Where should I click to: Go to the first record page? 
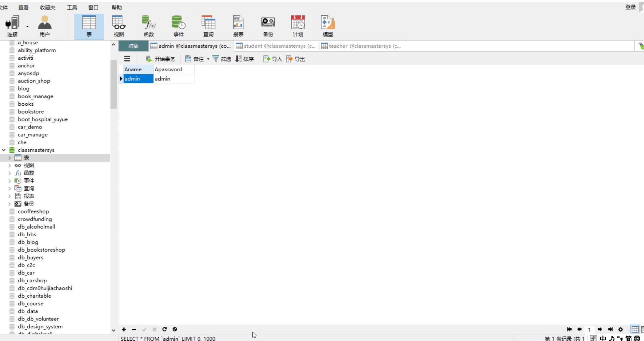[x=569, y=329]
